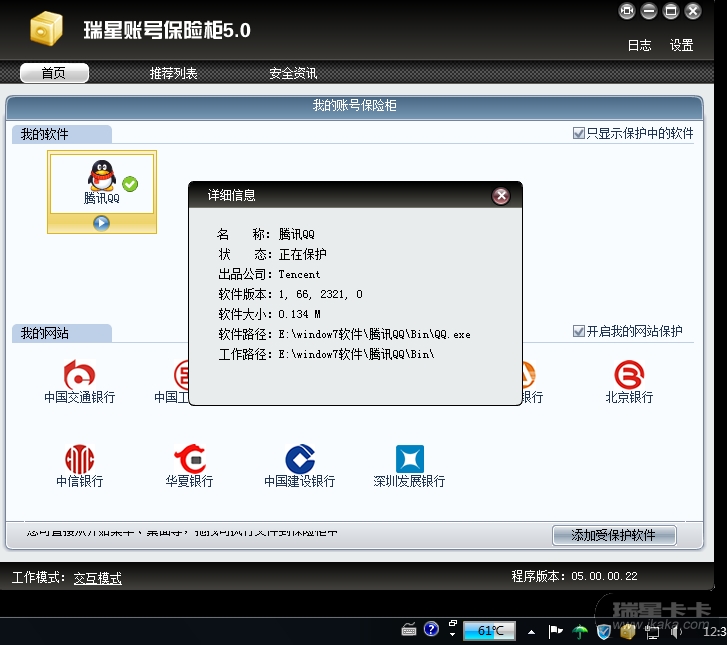Click the blue play button under 腾讯QQ

102,224
